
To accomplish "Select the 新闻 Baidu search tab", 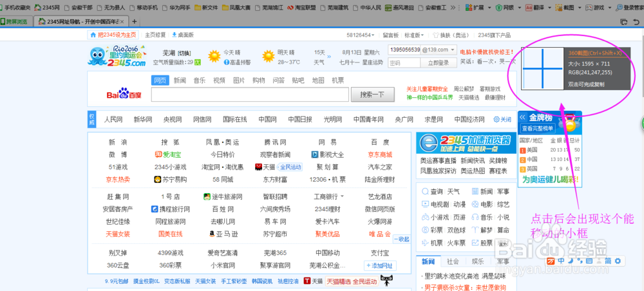I will (180, 80).
